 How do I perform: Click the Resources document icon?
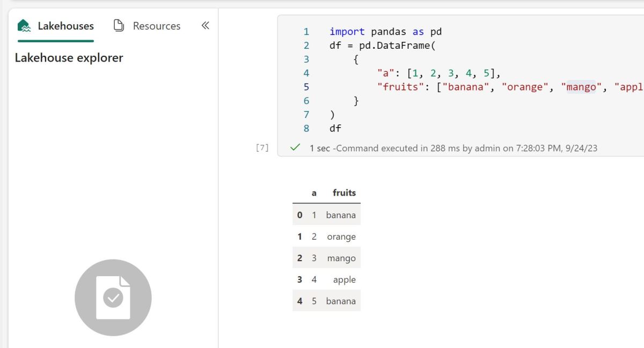(119, 26)
